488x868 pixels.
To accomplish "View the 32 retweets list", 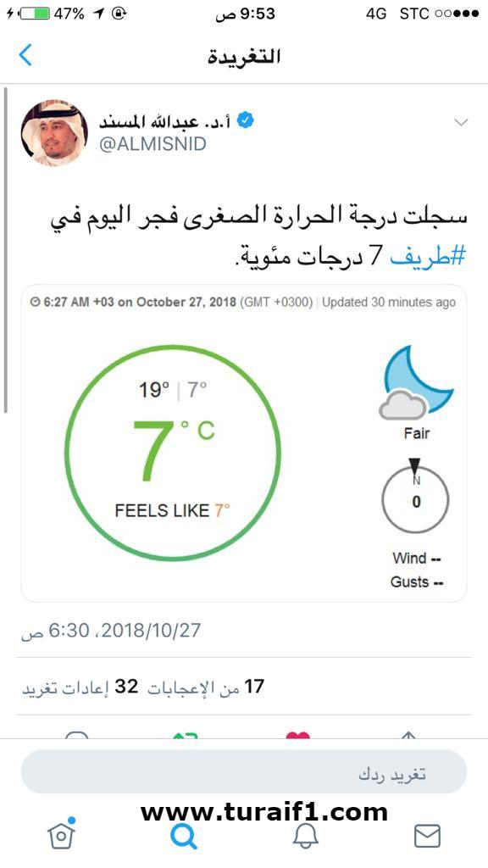I will tap(80, 687).
